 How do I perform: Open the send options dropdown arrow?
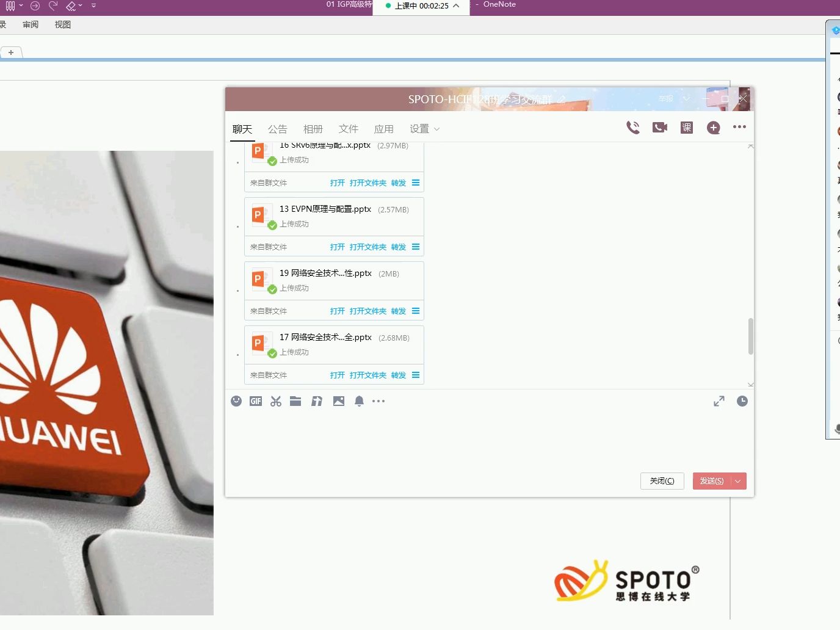[738, 481]
